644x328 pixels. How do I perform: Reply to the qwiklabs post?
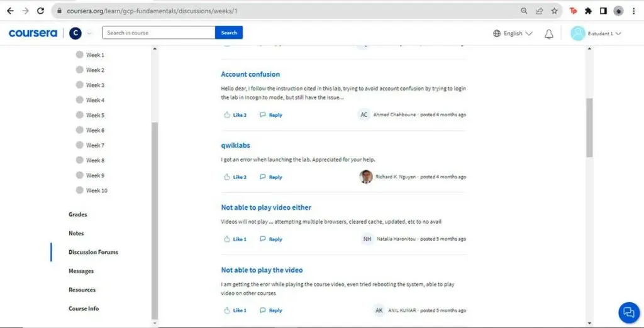tap(271, 177)
